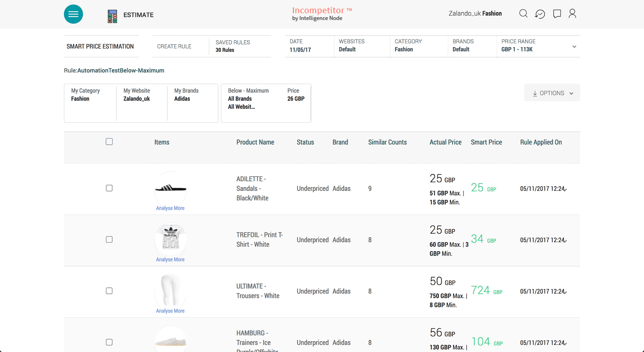The image size is (644, 352).
Task: Open the hamburger main menu
Action: click(73, 14)
